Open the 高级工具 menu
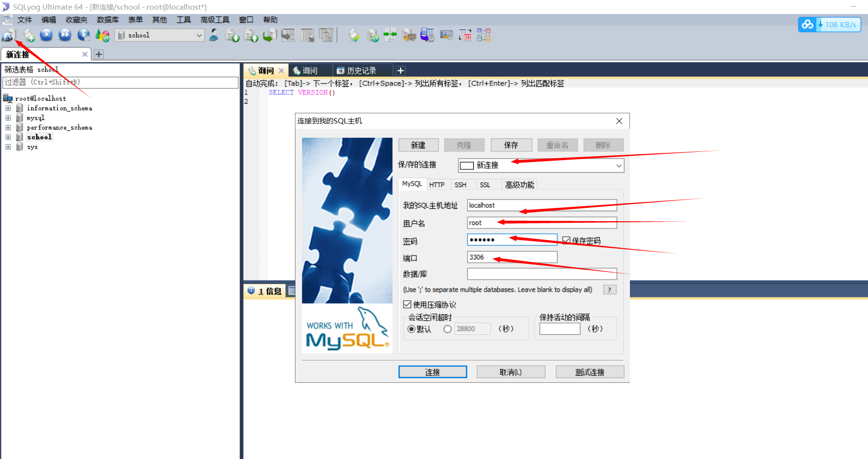Viewport: 868px width, 459px height. tap(215, 20)
